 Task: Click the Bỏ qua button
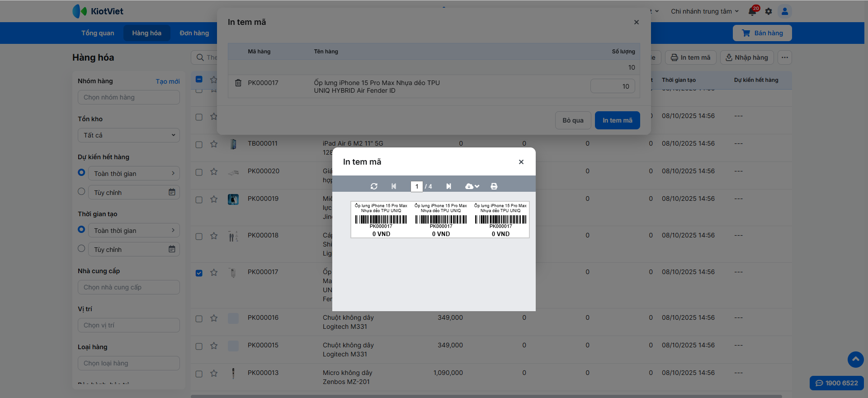(573, 120)
